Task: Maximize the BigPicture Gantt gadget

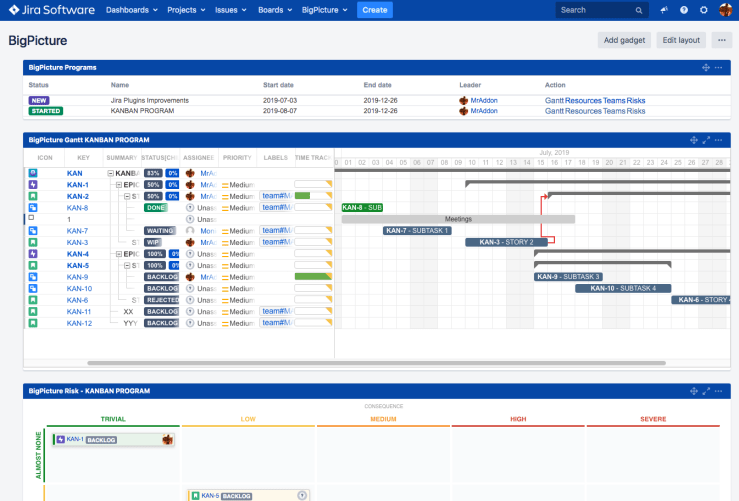Action: pos(706,139)
